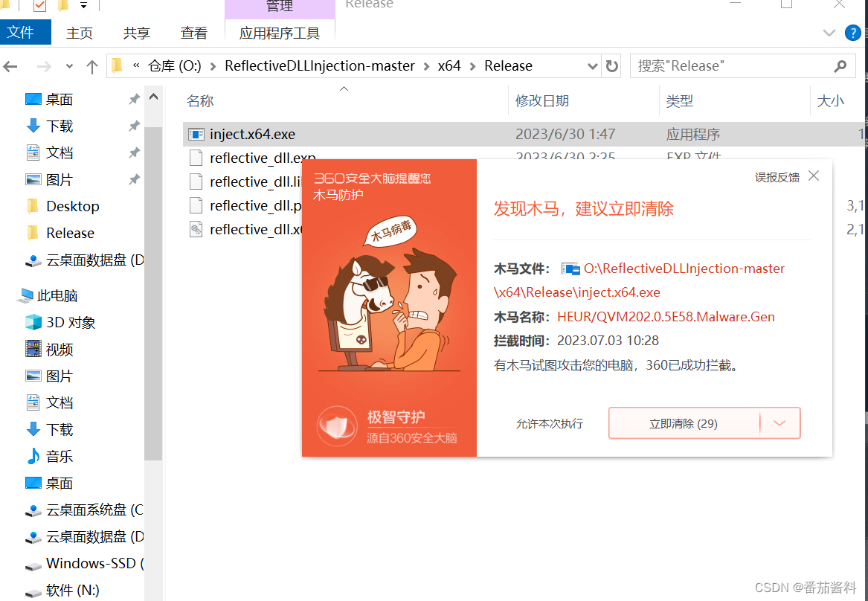Open pinned 下载 in quick access
This screenshot has width=868, height=601.
tap(60, 126)
